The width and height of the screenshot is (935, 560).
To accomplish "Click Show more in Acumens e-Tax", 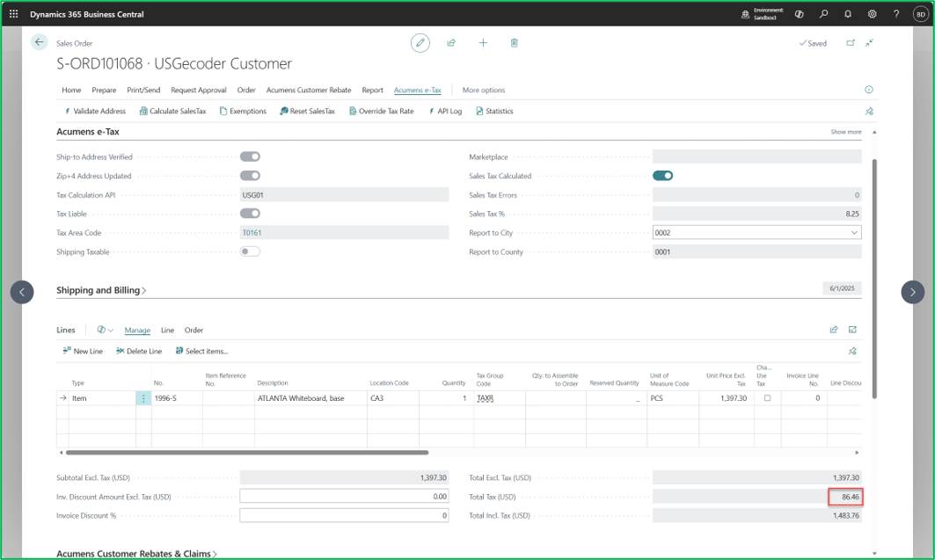I will tap(845, 132).
